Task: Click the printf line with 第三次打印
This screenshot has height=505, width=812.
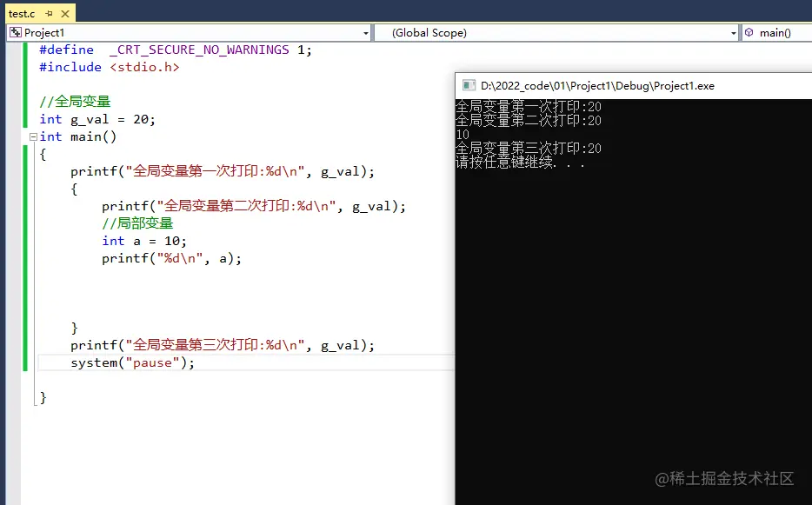Action: tap(223, 345)
